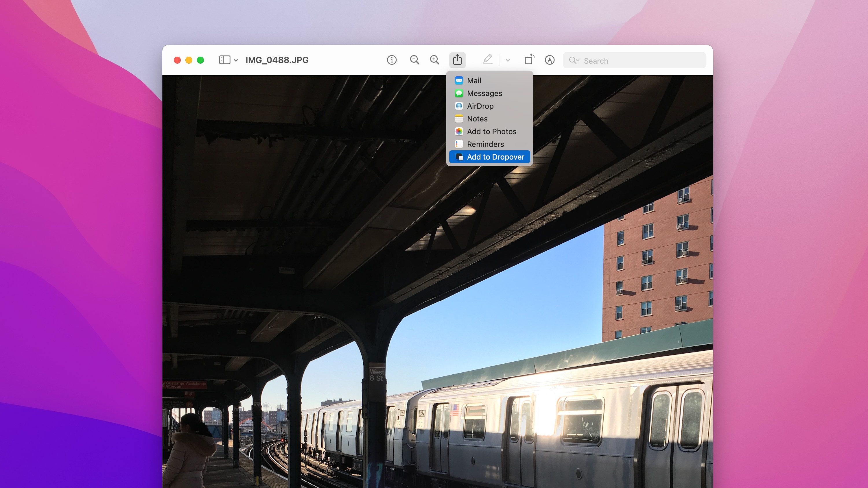The width and height of the screenshot is (868, 488).
Task: Click the Notes icon in share menu
Action: click(459, 119)
